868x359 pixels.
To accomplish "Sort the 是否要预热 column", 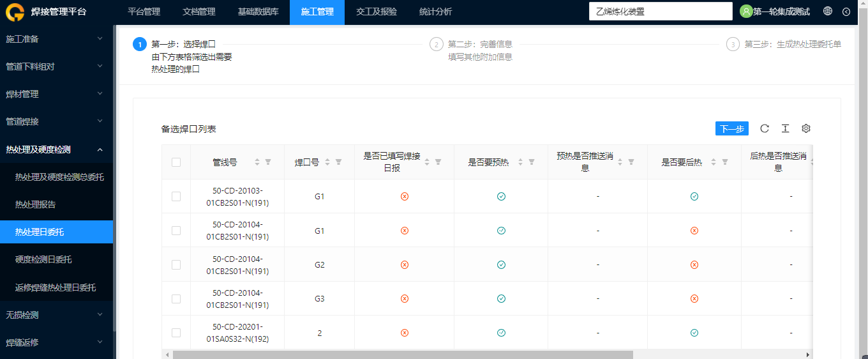I will [520, 162].
